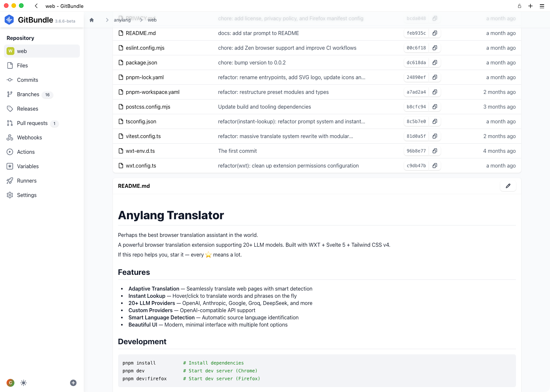Select the web repository item
The width and height of the screenshot is (550, 392).
[x=42, y=51]
